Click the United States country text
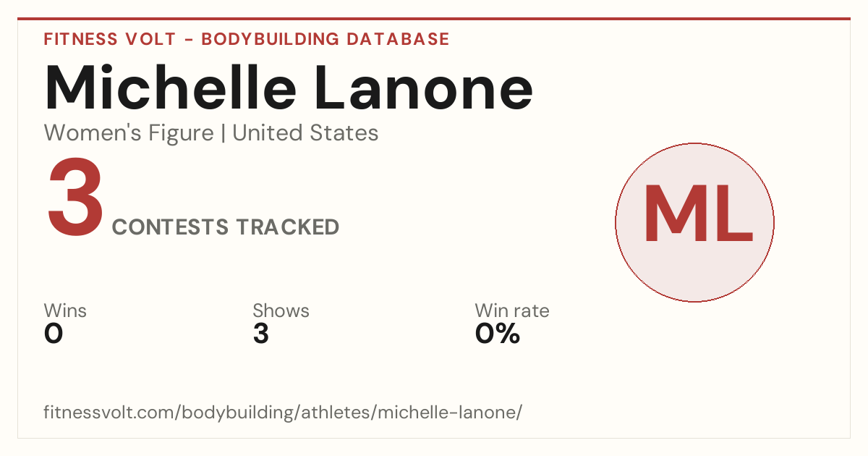 305,133
